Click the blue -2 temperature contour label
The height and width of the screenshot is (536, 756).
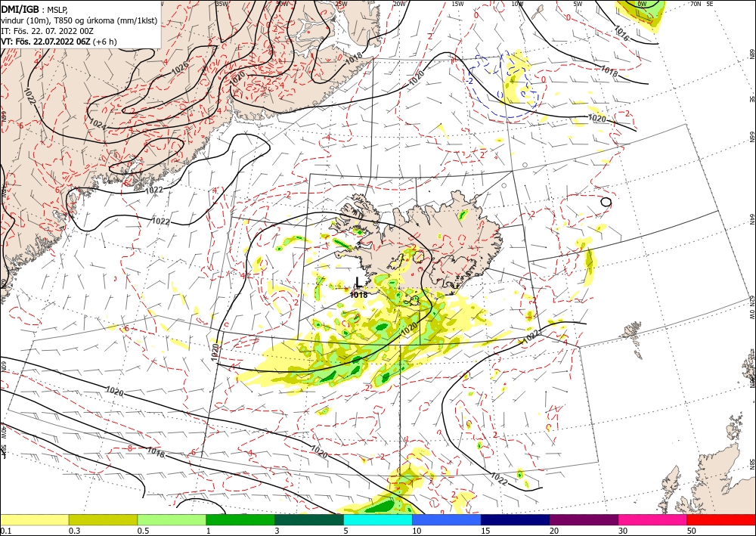470,81
